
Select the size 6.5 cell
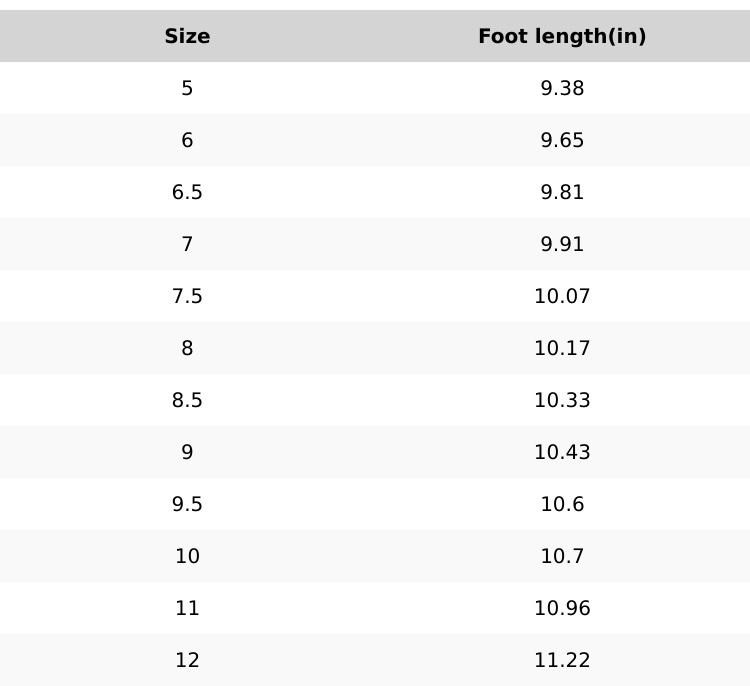click(x=187, y=193)
